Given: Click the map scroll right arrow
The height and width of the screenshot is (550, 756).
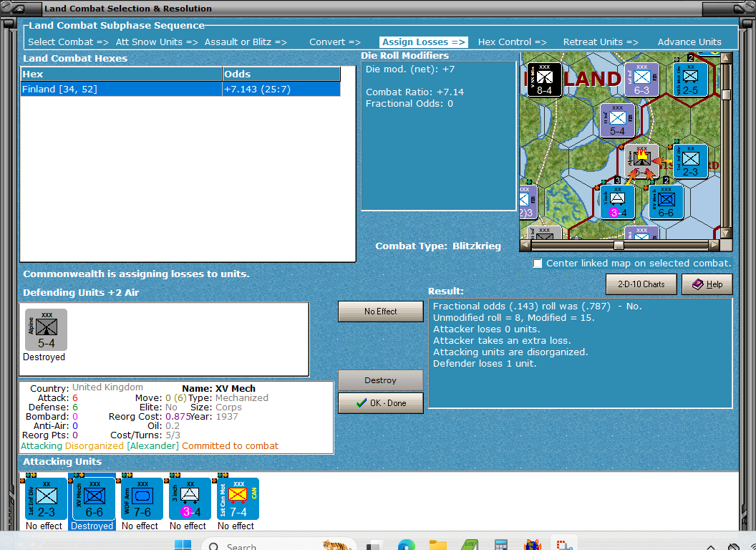Looking at the screenshot, I should [714, 245].
